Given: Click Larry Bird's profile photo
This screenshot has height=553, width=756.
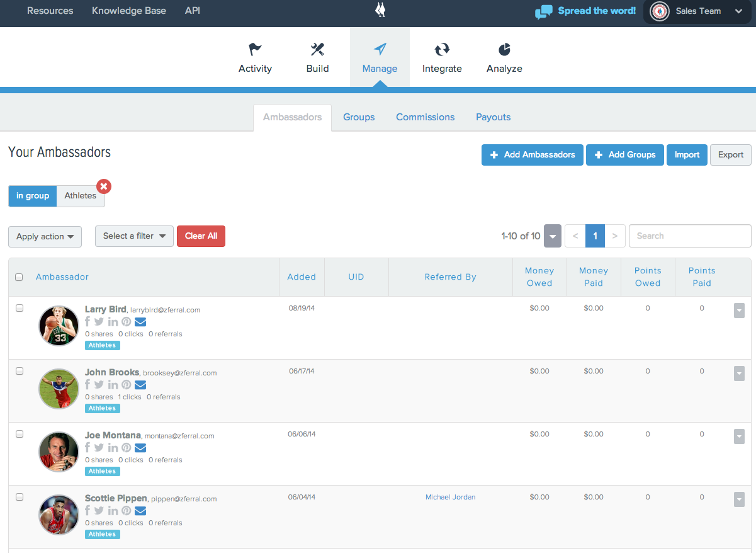Looking at the screenshot, I should [59, 326].
